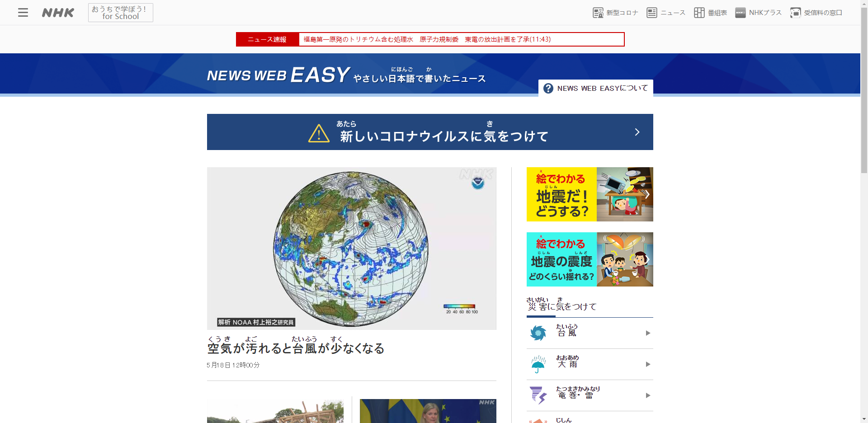Open the 地震だ!どうする? banner

(x=590, y=194)
